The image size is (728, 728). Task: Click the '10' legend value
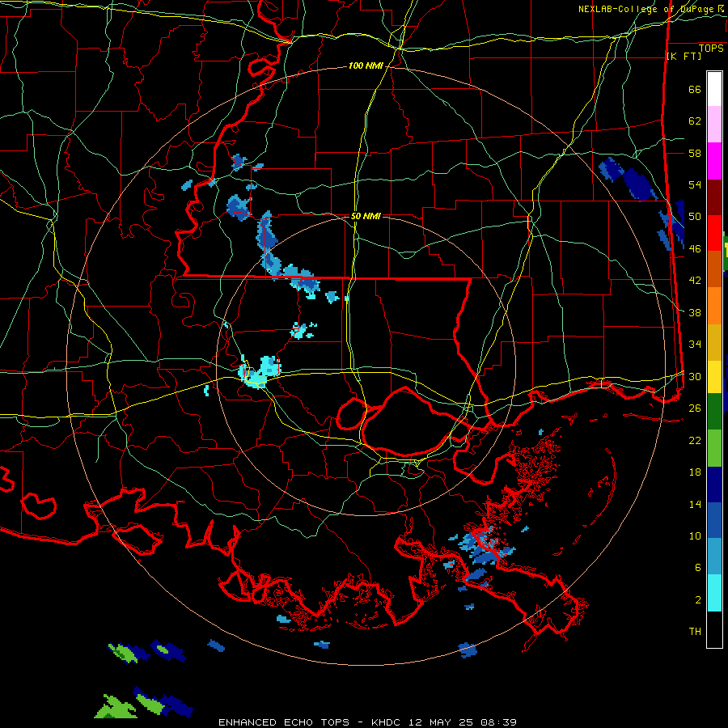tap(695, 535)
